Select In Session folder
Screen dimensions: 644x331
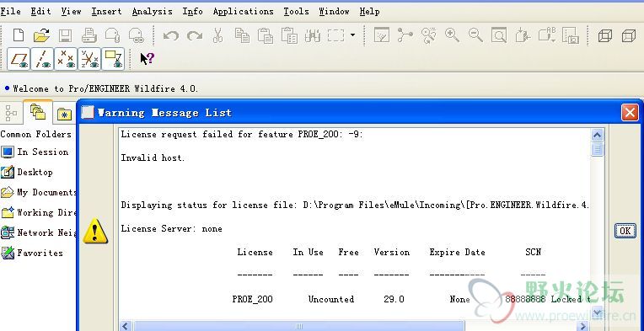tap(35, 152)
